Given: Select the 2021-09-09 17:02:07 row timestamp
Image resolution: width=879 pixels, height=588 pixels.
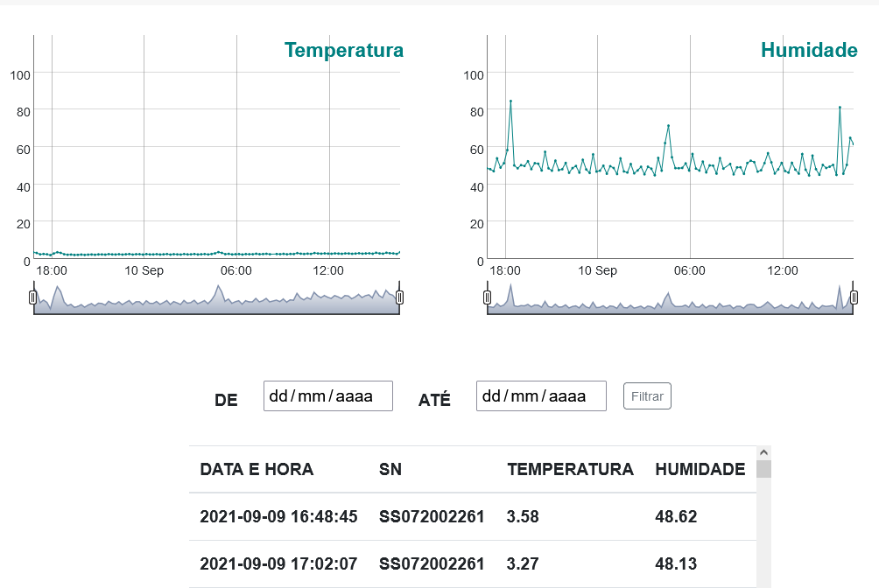Looking at the screenshot, I should (278, 563).
